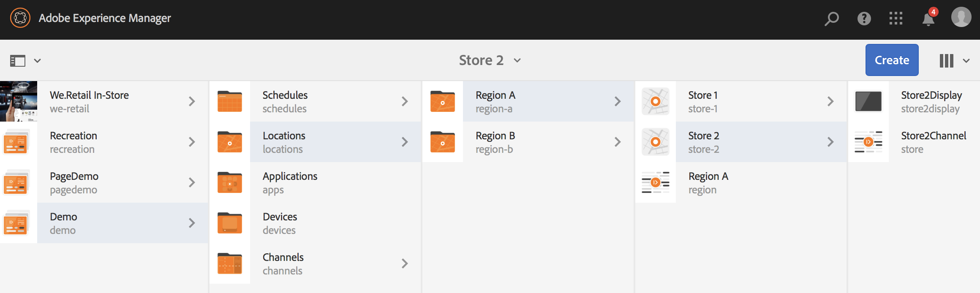Open the solutions grid icon
Image resolution: width=980 pixels, height=293 pixels.
(x=896, y=19)
